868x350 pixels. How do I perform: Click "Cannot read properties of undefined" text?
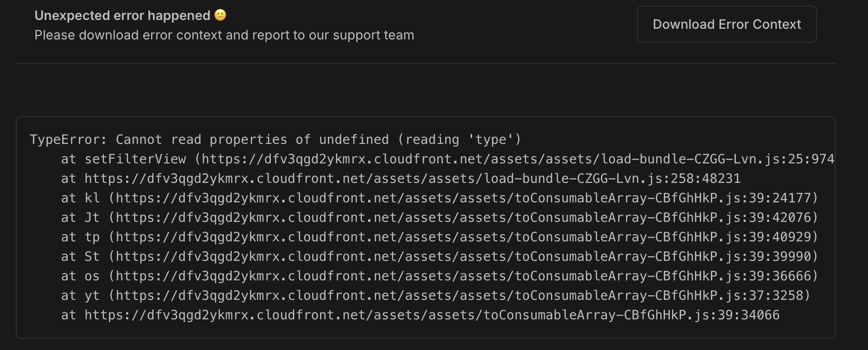[252, 140]
